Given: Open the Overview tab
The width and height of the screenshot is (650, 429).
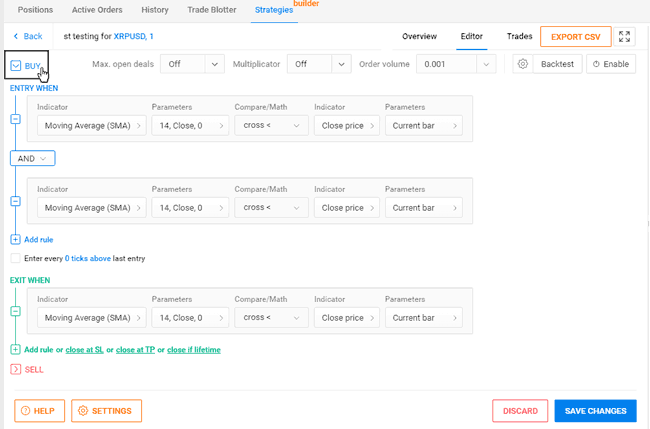Looking at the screenshot, I should coord(419,37).
